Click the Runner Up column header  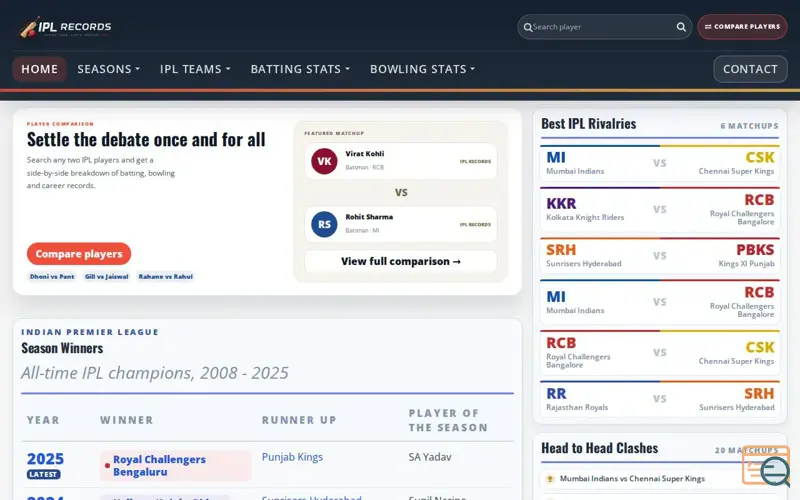(299, 420)
